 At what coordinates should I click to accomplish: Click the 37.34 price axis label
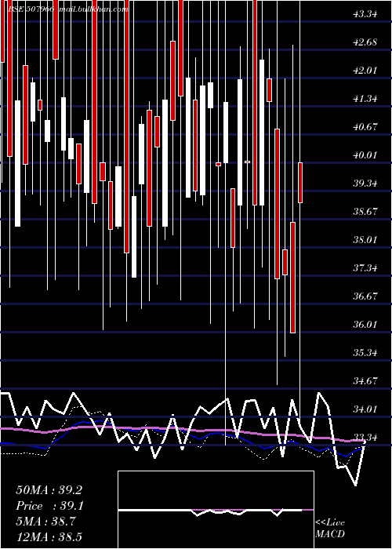[x=365, y=268]
